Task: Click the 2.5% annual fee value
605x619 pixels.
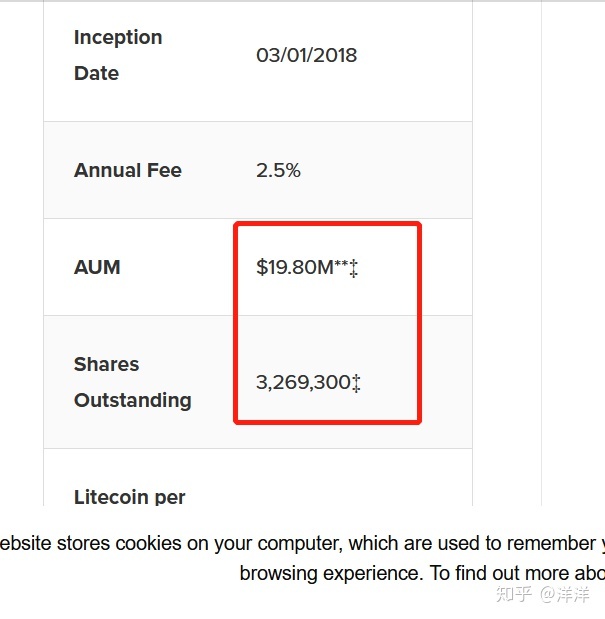Action: tap(278, 171)
